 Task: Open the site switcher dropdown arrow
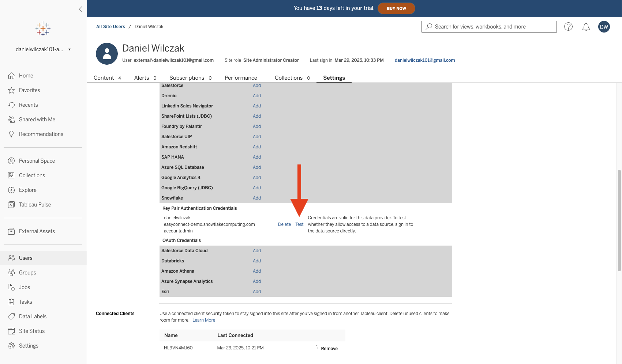70,49
